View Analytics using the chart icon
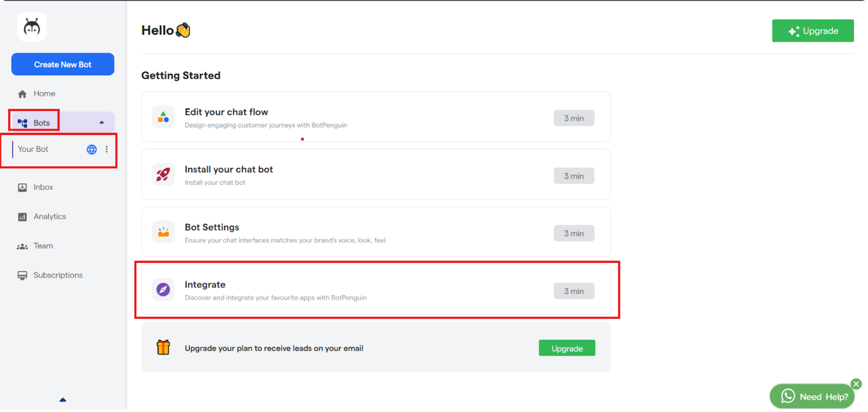Screen dimensions: 868x412 [x=22, y=216]
